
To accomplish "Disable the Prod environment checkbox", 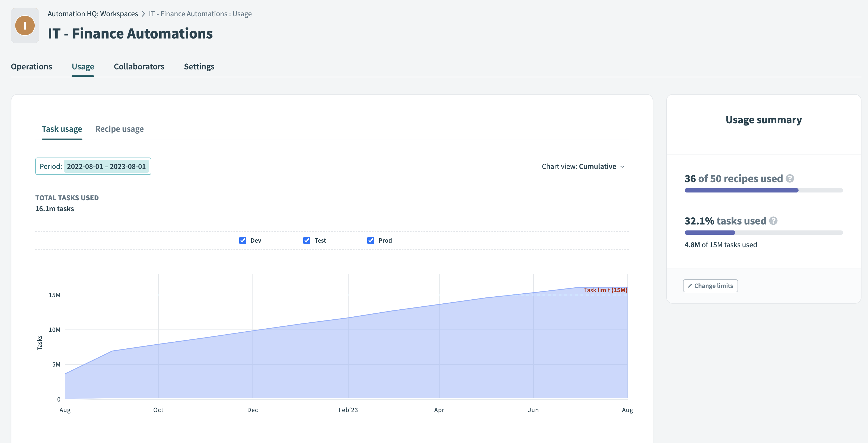I will (x=371, y=240).
